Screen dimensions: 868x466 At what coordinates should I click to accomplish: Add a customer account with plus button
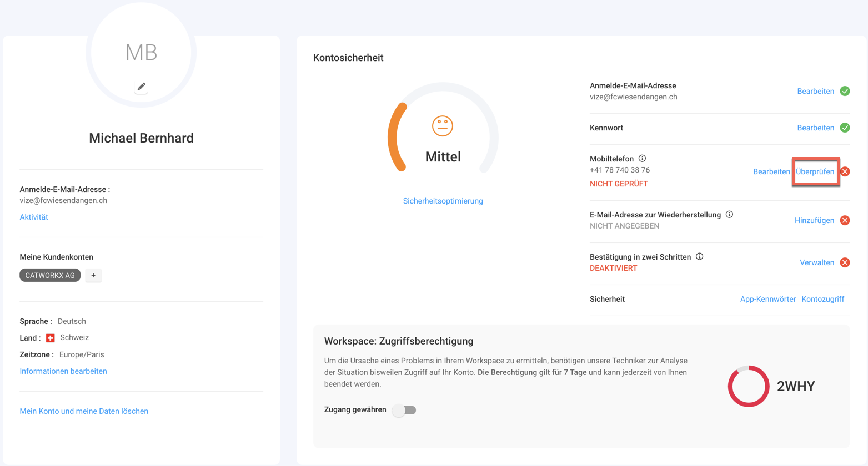[93, 276]
